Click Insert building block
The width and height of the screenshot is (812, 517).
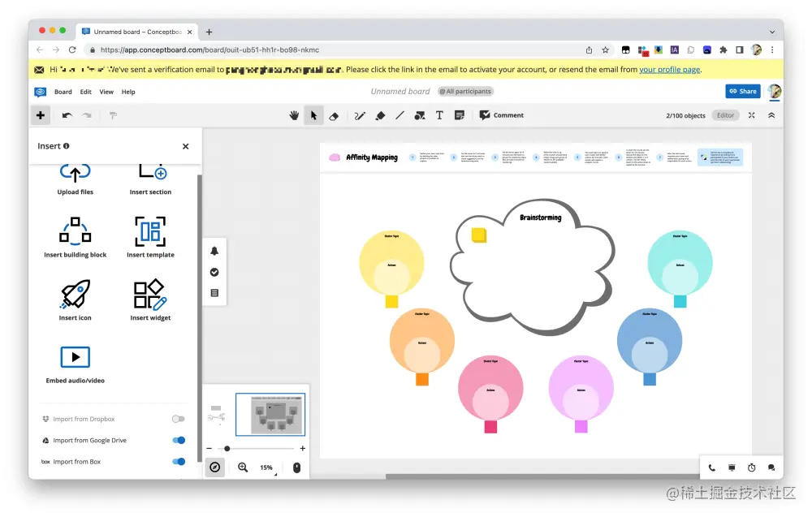tap(75, 237)
